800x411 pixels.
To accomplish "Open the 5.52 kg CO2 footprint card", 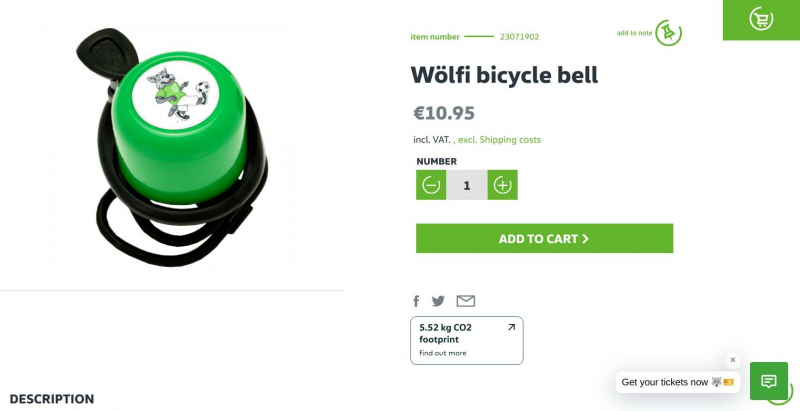I will click(x=467, y=341).
